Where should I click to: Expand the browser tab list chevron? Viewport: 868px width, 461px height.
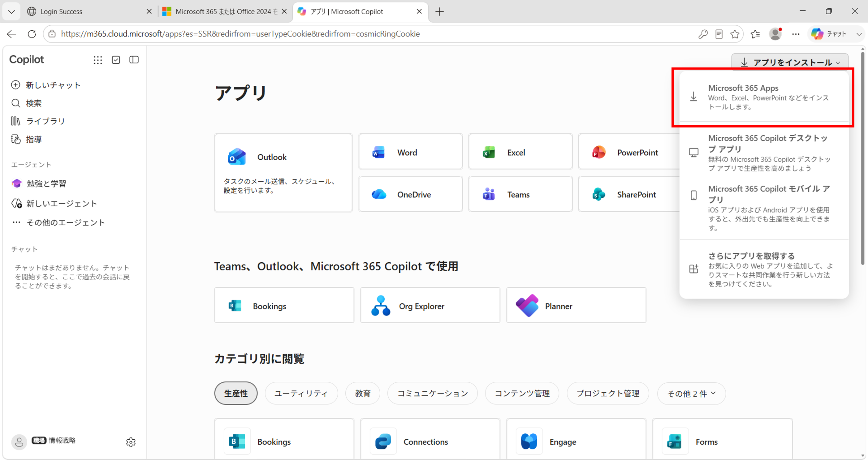pyautogui.click(x=11, y=12)
